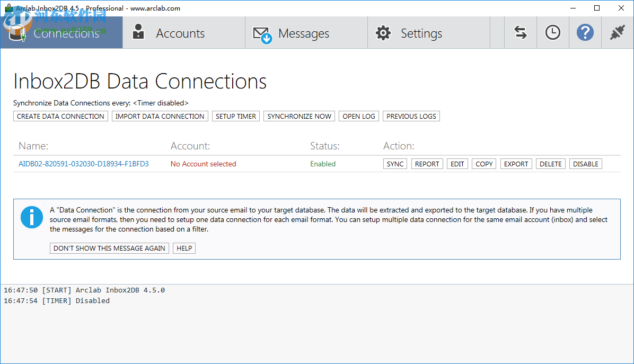Disable the data connection with DISABLE
This screenshot has width=634, height=364.
point(586,164)
